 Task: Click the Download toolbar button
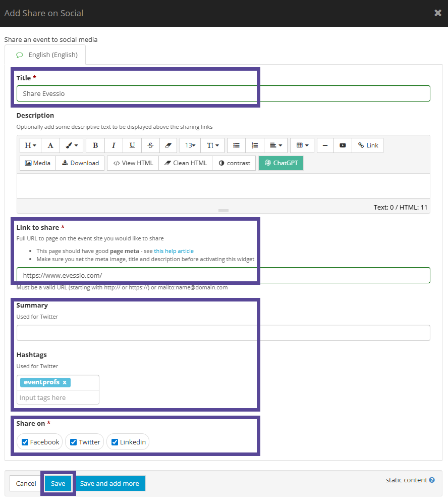tap(80, 163)
